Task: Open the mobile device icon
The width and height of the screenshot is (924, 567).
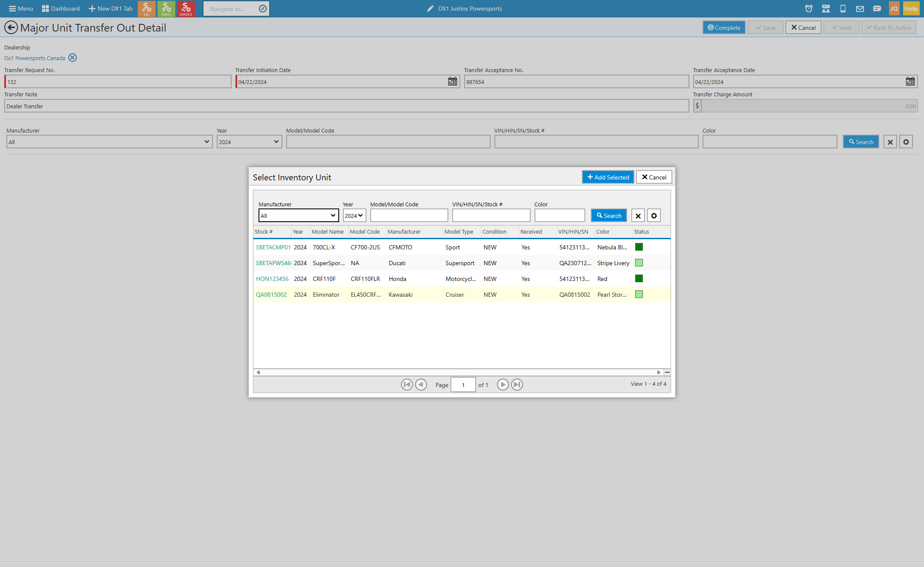Action: pos(843,9)
